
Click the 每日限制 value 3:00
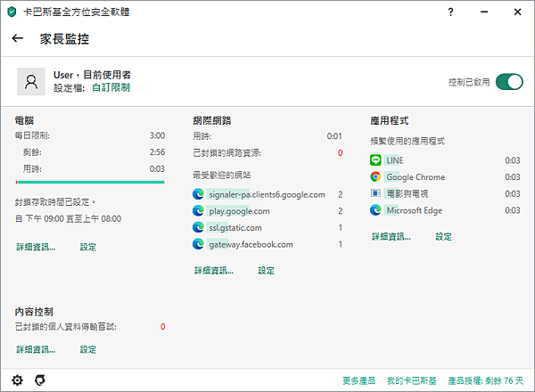tap(157, 135)
